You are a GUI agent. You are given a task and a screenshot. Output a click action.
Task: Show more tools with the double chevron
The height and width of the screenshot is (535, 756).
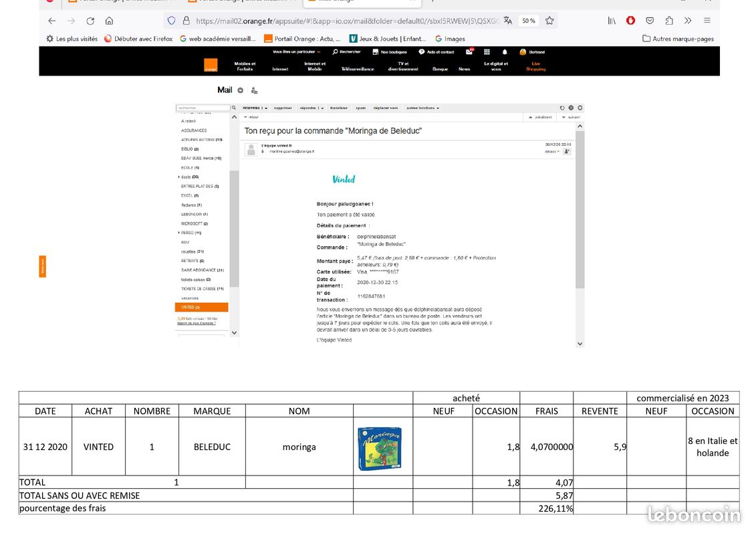pos(688,20)
